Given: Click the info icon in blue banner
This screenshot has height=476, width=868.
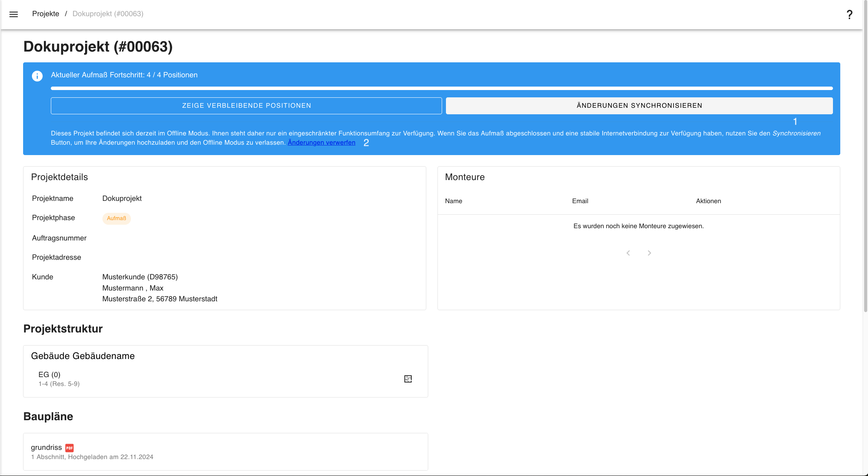Looking at the screenshot, I should tap(37, 76).
